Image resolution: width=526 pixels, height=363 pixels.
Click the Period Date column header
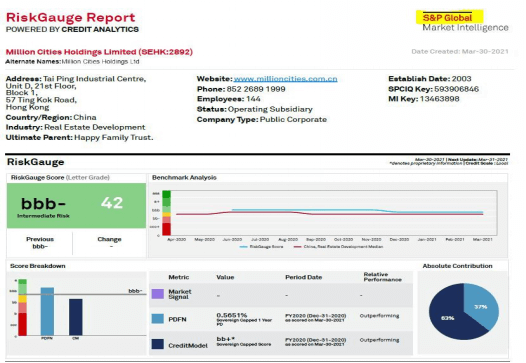coord(304,277)
